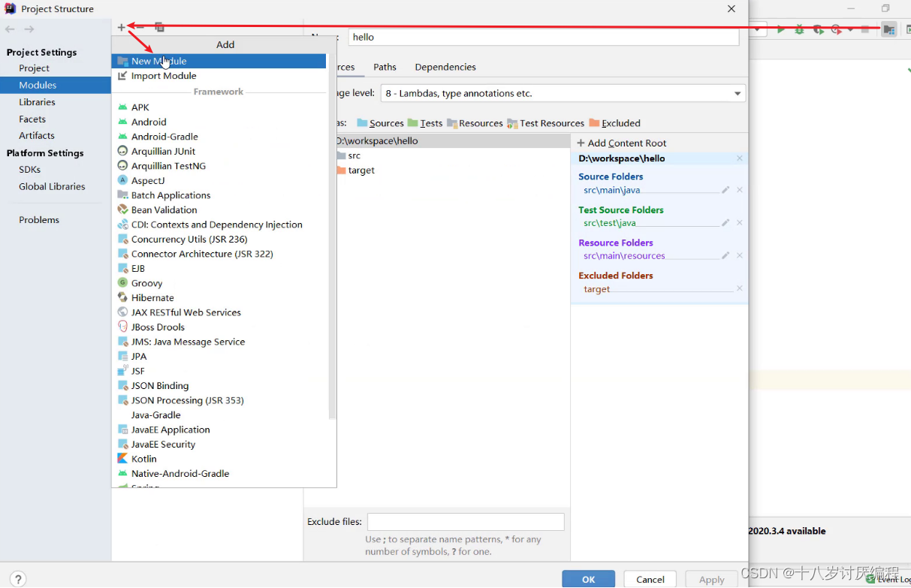Click the Copy module icon

point(159,27)
